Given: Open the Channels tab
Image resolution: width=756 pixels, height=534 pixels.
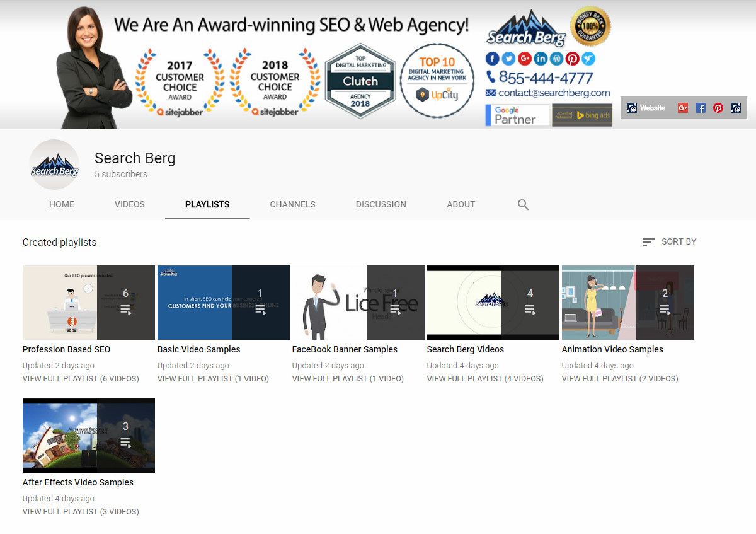Looking at the screenshot, I should coord(293,204).
